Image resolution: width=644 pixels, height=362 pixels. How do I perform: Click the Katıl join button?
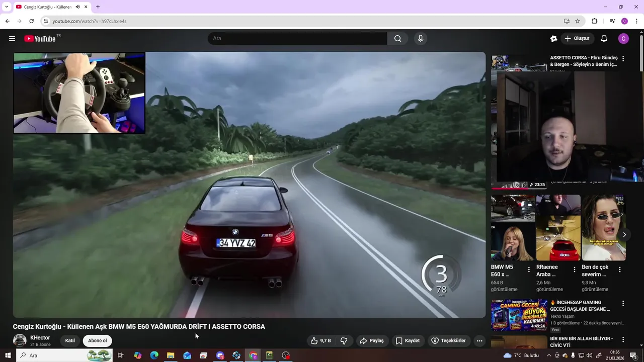pyautogui.click(x=70, y=341)
